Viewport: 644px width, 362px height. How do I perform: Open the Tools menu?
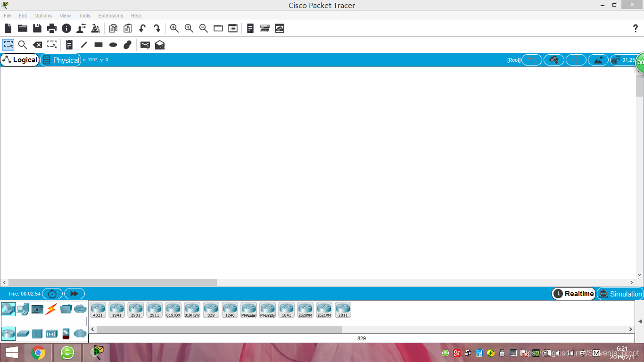click(x=85, y=16)
